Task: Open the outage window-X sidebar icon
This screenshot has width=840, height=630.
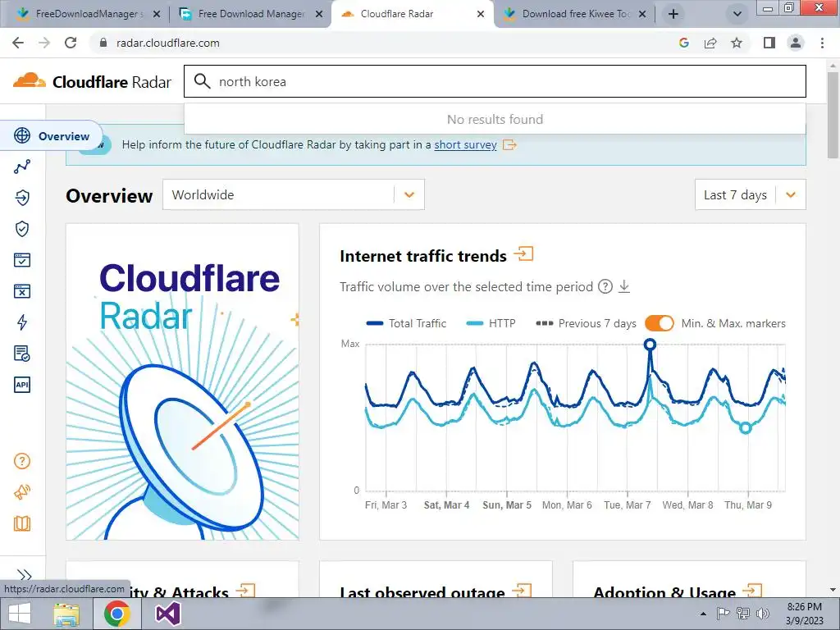Action: 22,291
